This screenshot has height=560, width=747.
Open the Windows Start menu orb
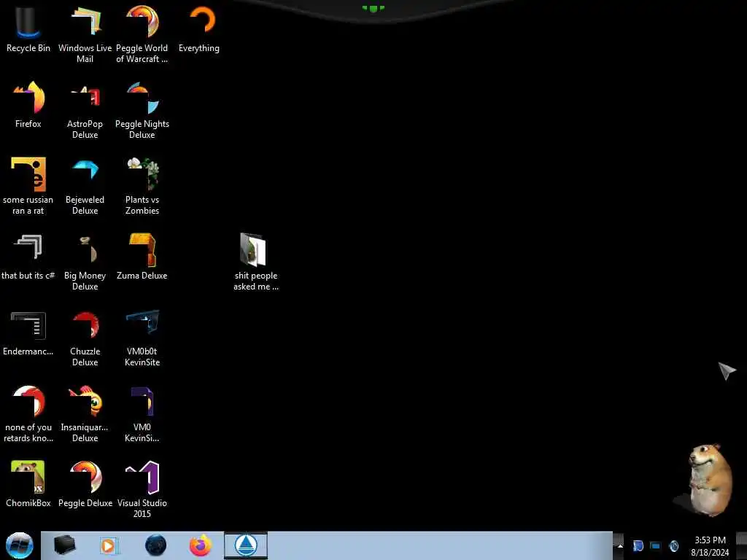(x=20, y=545)
